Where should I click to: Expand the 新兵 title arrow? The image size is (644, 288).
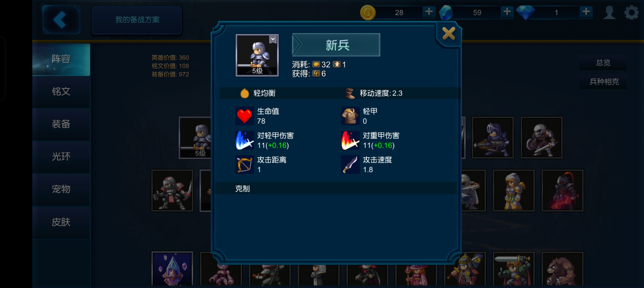point(297,45)
